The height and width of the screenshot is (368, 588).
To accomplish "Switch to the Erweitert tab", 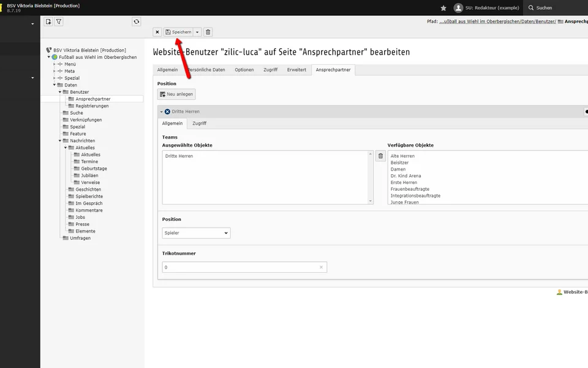I will [x=296, y=70].
